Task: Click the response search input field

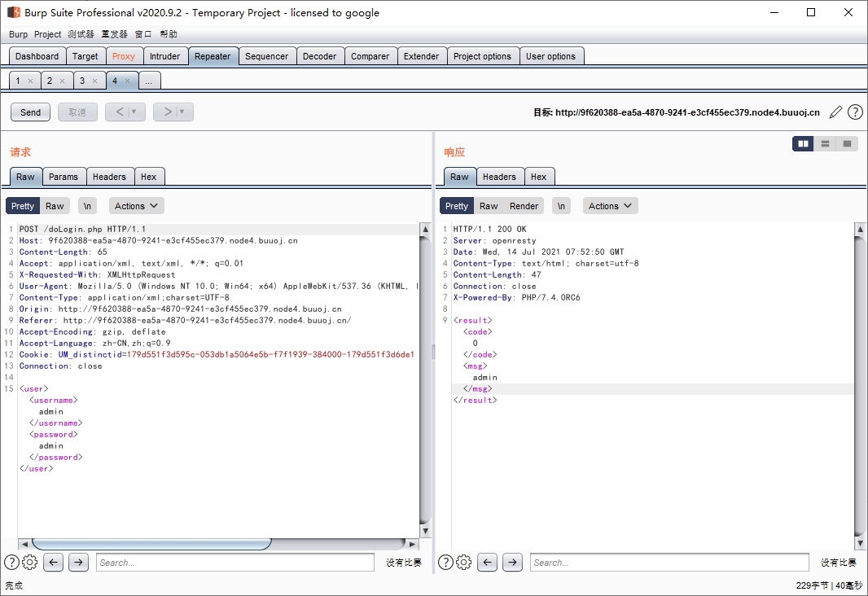Action: [669, 563]
